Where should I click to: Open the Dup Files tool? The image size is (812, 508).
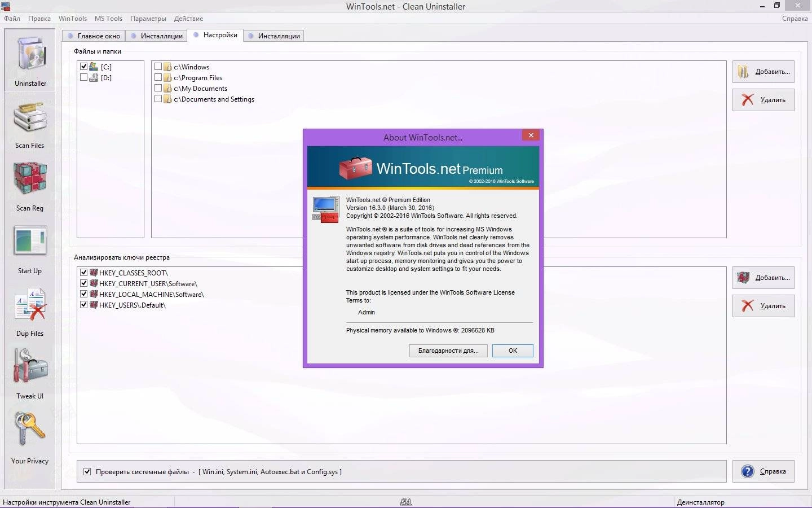coord(30,312)
